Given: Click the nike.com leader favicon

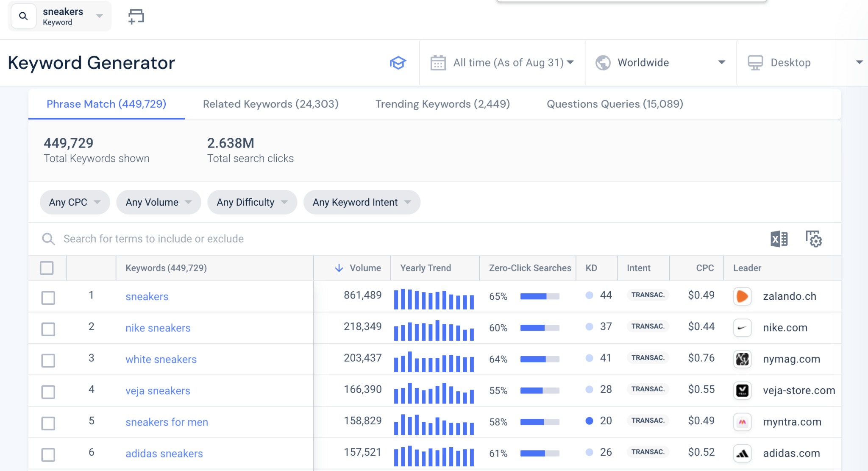Looking at the screenshot, I should point(742,328).
